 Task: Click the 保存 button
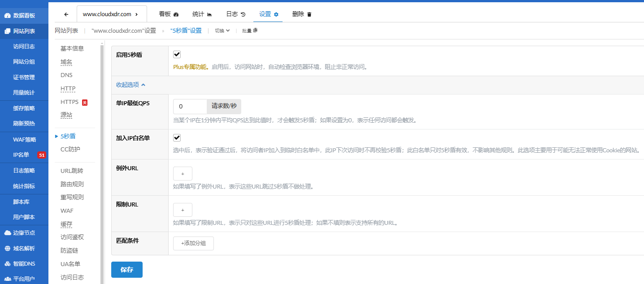click(x=127, y=270)
